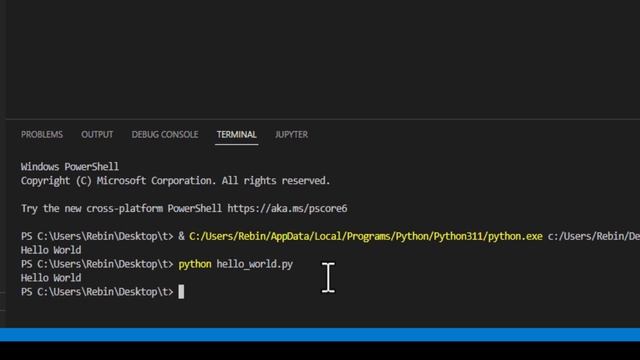The width and height of the screenshot is (640, 360).
Task: Click the 'Copyright (C) Microsoft Corporation' line
Action: click(x=176, y=181)
